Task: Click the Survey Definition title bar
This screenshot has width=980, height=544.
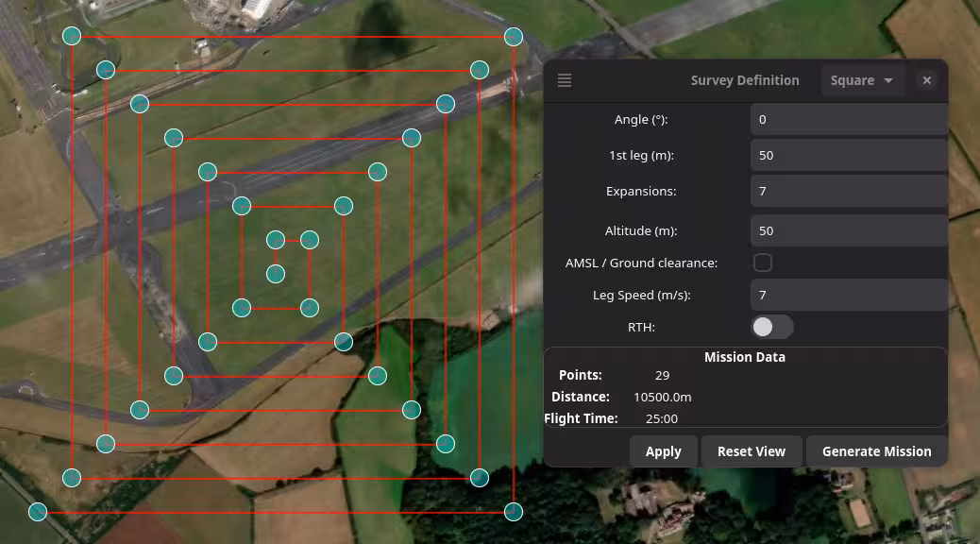Action: (744, 80)
